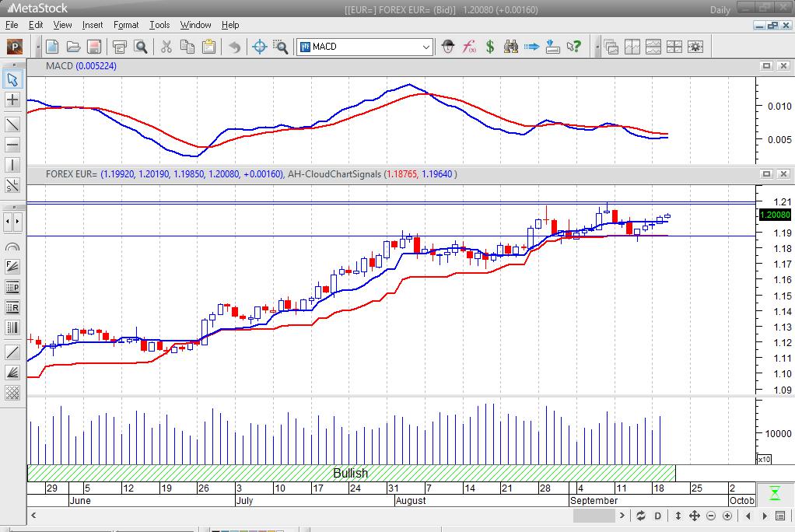Click the Bullish signal ribbon
795x532 pixels.
coord(351,473)
